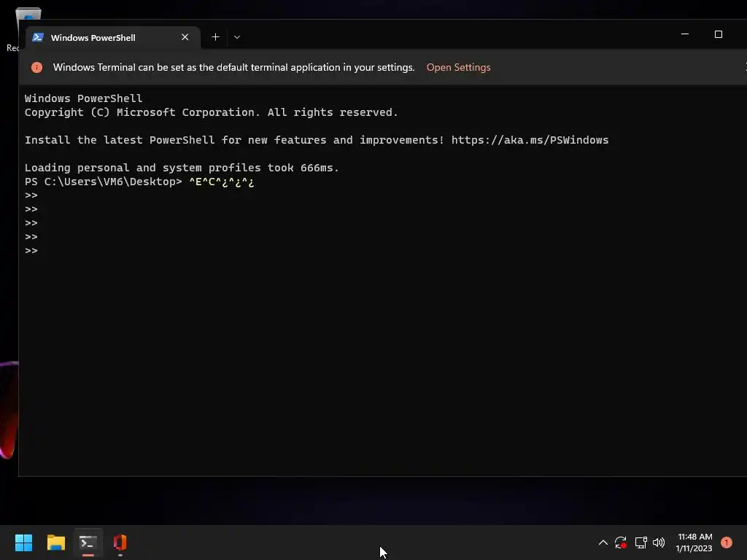Click the yellow ^E^C input text

click(x=222, y=182)
